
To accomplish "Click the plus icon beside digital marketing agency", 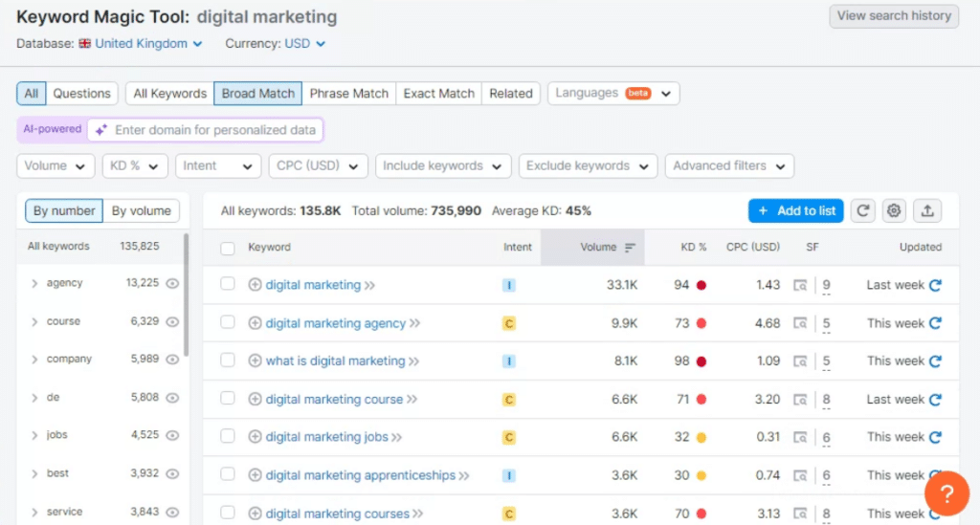I will pos(255,323).
